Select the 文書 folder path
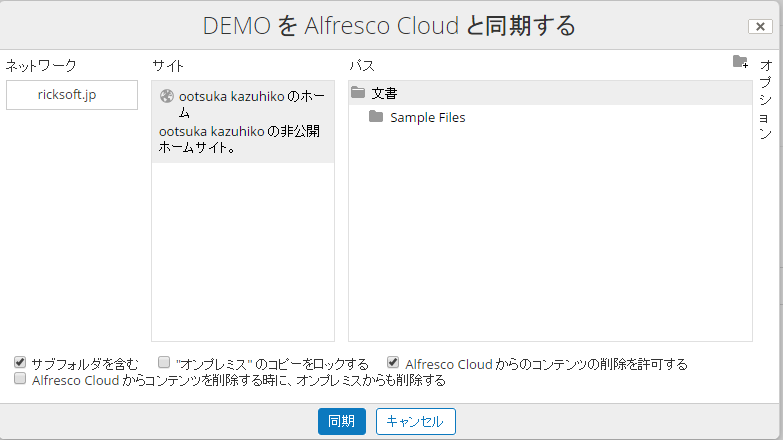 click(x=550, y=93)
